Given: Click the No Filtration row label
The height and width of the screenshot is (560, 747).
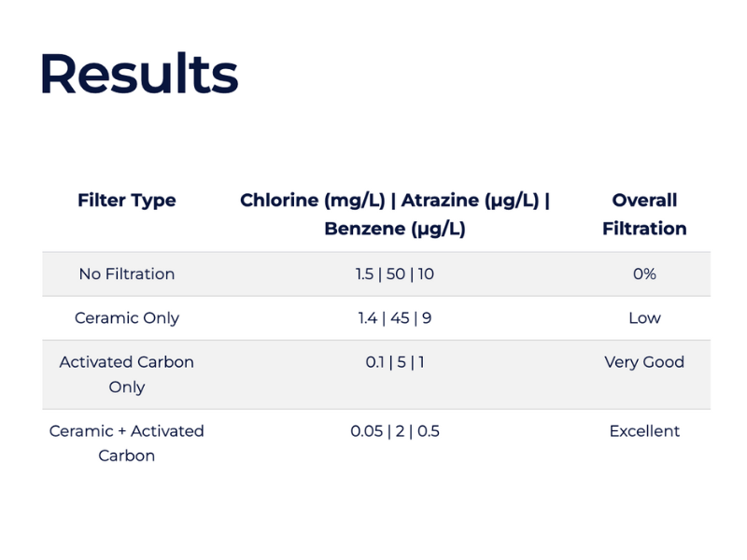Looking at the screenshot, I should click(x=127, y=274).
